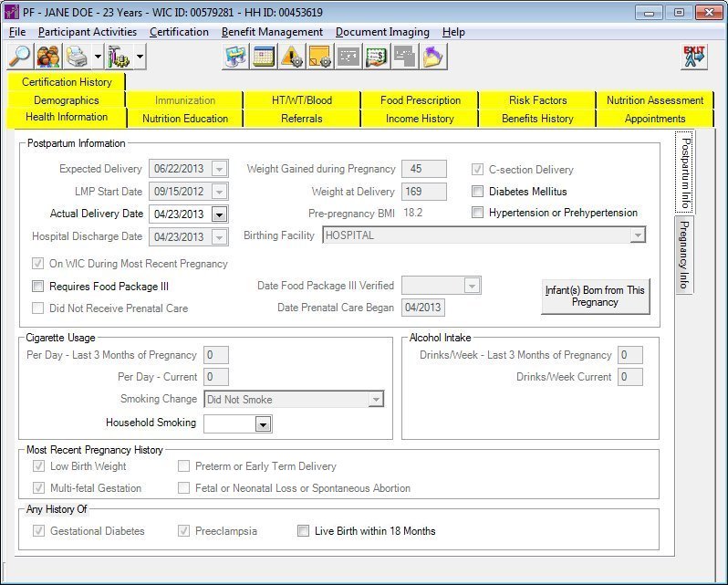Select the Pregnancy Info side tab
728x585 pixels.
pos(684,255)
